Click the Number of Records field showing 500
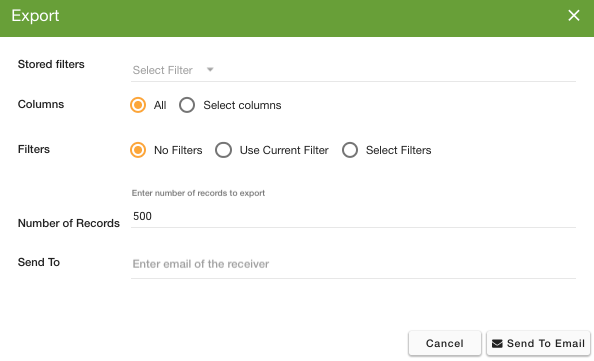Screen dimensions: 594x361 coord(353,216)
